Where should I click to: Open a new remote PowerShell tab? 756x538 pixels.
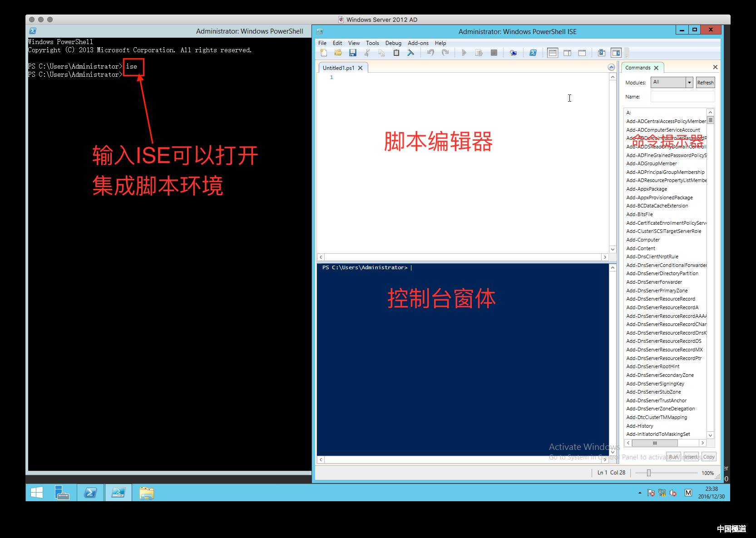tap(513, 53)
